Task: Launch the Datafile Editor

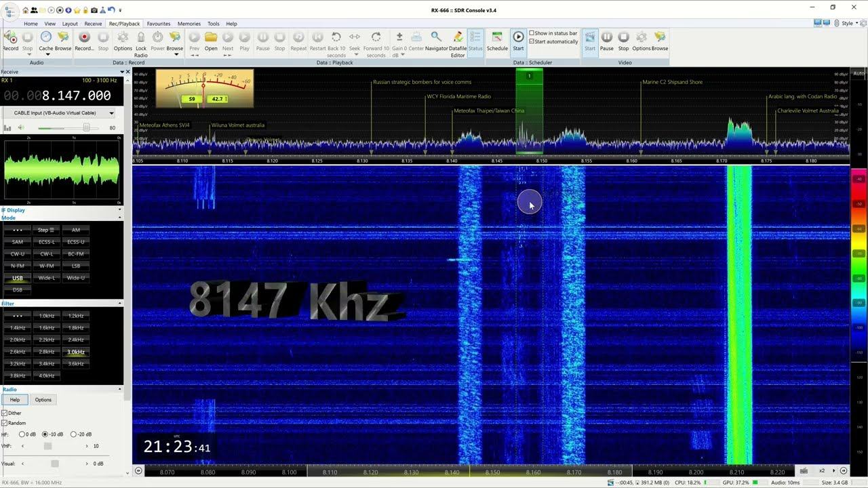Action: pos(458,44)
